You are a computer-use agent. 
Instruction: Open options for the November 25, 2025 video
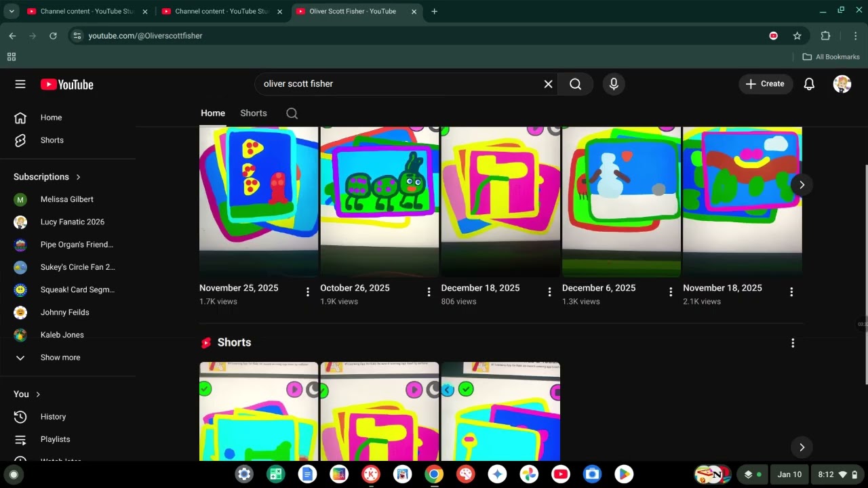point(308,292)
